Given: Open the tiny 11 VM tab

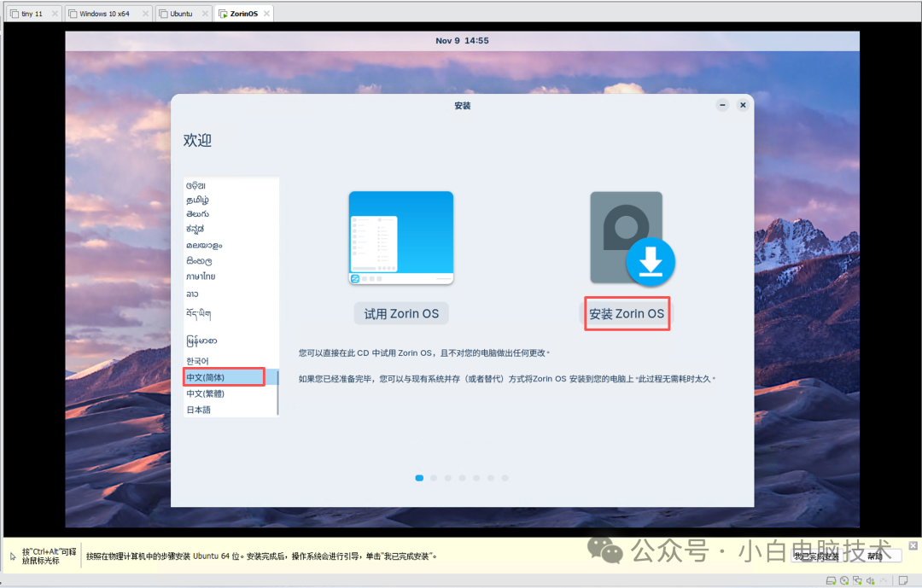Looking at the screenshot, I should (x=32, y=13).
